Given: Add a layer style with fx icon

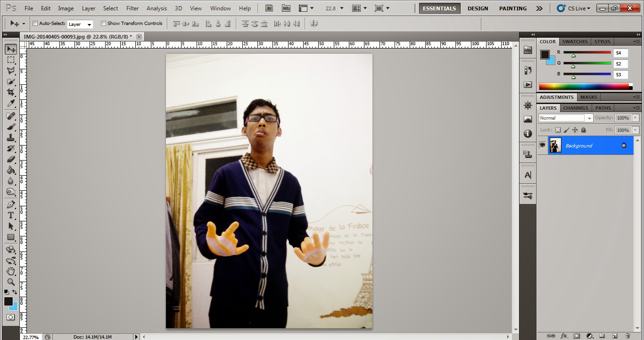Looking at the screenshot, I should [563, 336].
